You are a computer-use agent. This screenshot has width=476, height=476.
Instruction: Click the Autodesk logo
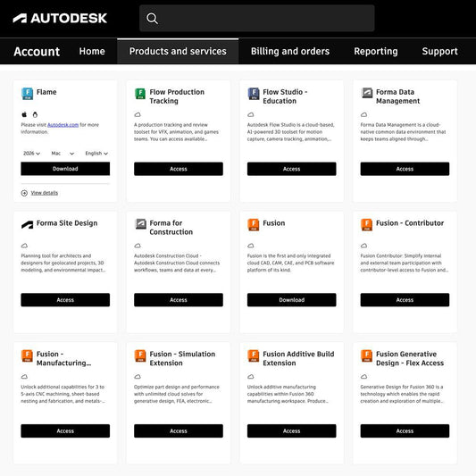pyautogui.click(x=60, y=18)
